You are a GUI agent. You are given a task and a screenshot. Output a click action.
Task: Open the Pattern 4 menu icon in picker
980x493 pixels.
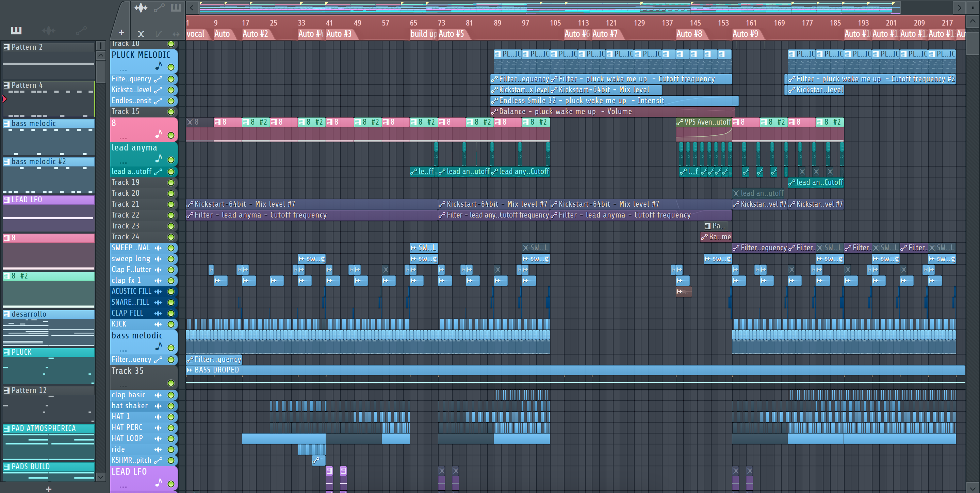tap(7, 85)
